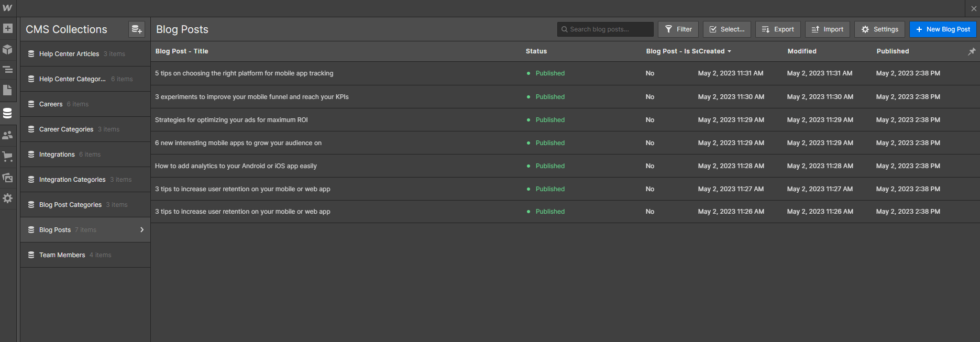Viewport: 980px width, 342px height.
Task: Click the create new collection icon
Action: 137,29
